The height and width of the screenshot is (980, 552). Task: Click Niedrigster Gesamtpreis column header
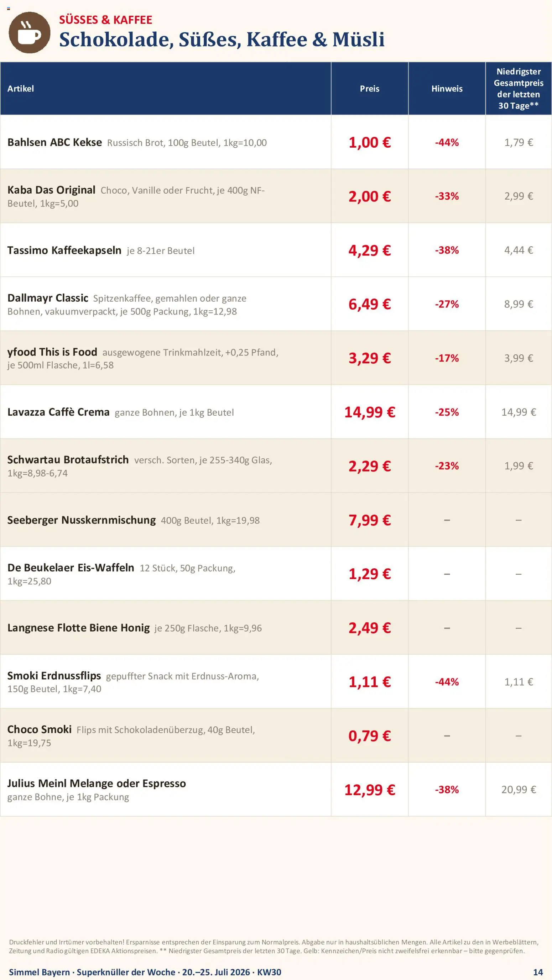pos(519,88)
